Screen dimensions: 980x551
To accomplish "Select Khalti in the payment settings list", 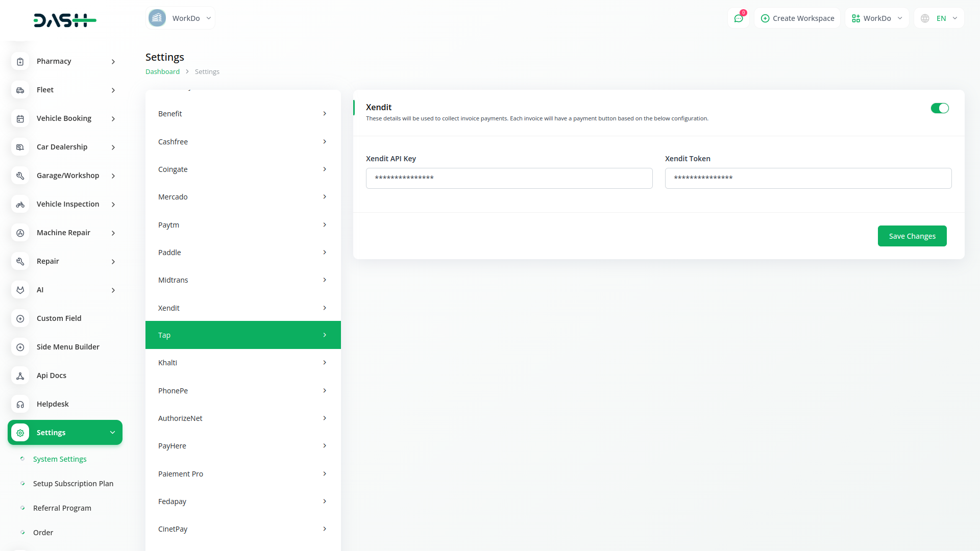I will (x=243, y=363).
